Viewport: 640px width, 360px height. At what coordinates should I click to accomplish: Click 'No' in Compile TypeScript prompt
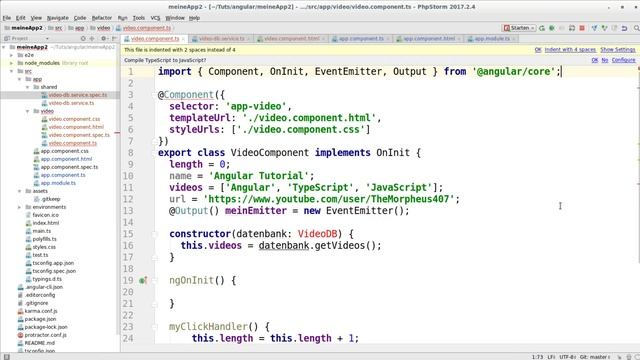pos(604,60)
